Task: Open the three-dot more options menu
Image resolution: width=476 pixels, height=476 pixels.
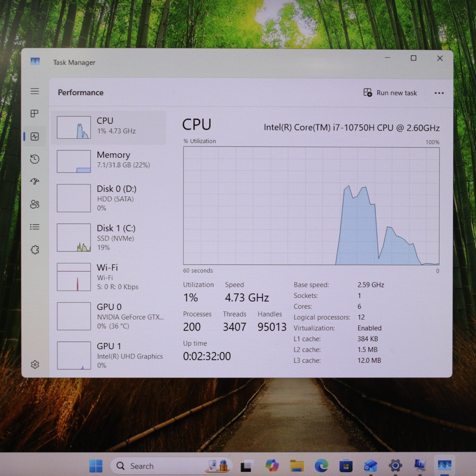Action: pos(439,93)
